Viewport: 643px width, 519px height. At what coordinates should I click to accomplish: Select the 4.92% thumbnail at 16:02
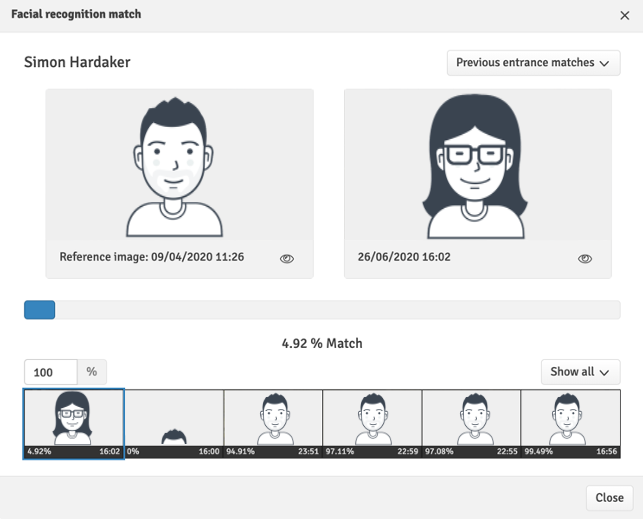pyautogui.click(x=74, y=424)
